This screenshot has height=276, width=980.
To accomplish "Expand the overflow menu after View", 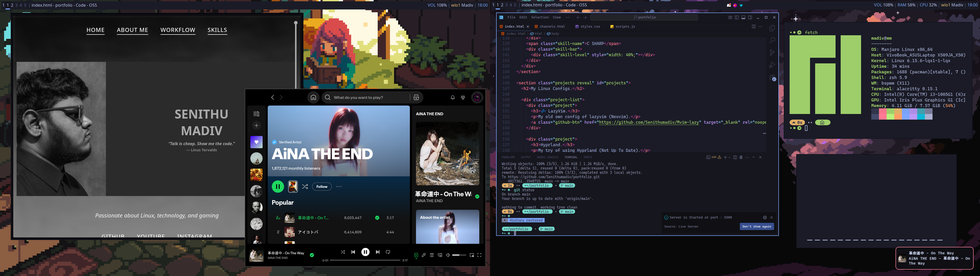I will [x=568, y=18].
